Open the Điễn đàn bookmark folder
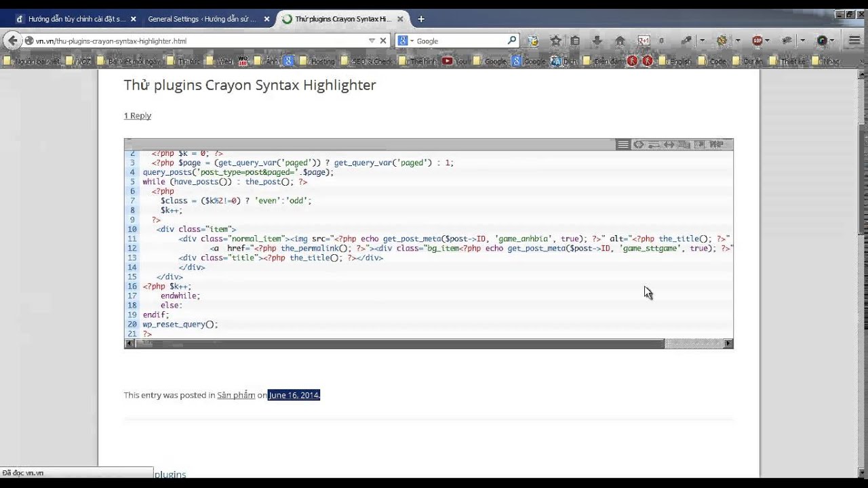 pos(602,61)
